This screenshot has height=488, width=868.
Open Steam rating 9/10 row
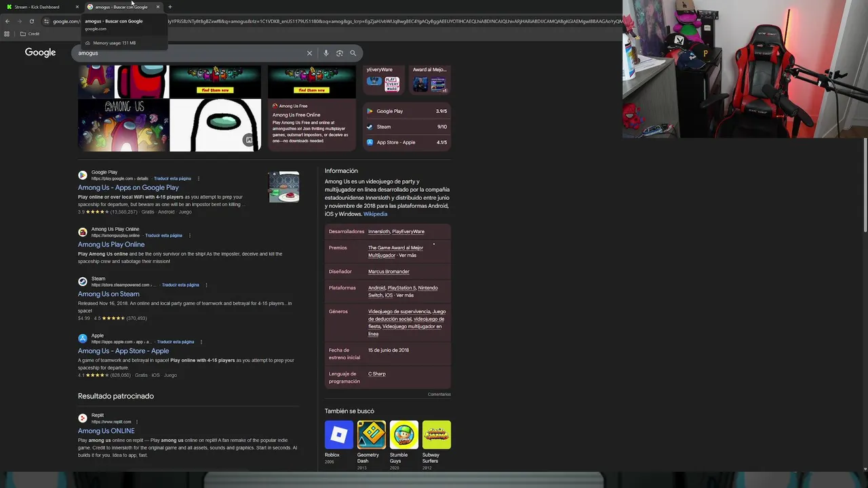click(407, 127)
